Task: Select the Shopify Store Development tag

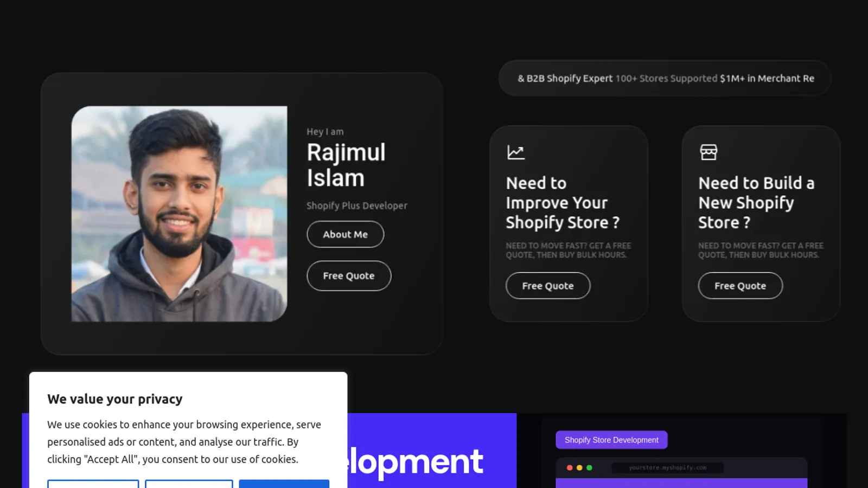Action: pyautogui.click(x=611, y=440)
